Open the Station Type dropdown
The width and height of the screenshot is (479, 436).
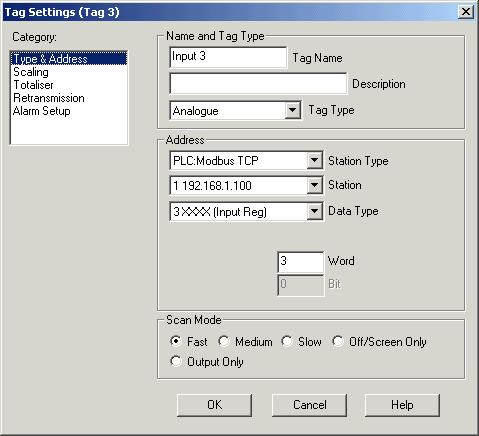(314, 160)
